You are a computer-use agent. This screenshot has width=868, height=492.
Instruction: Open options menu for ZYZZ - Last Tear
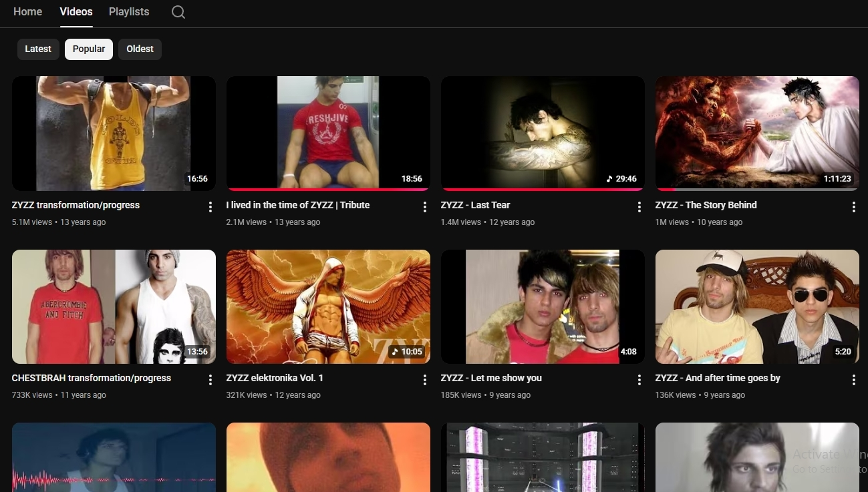coord(639,207)
